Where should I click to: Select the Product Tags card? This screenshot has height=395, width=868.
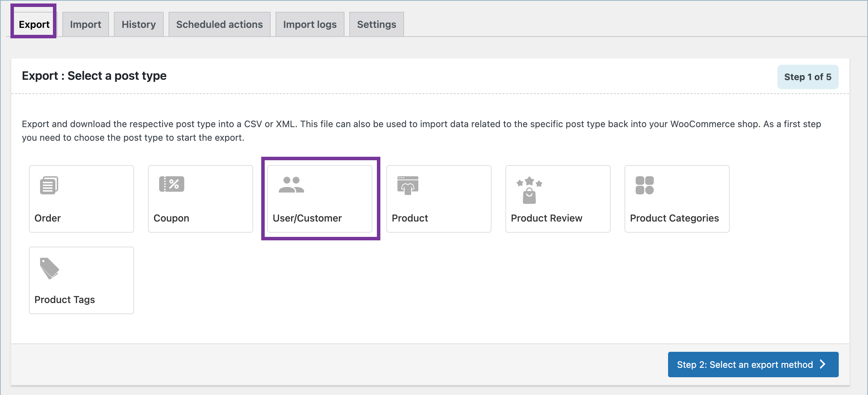[x=81, y=280]
